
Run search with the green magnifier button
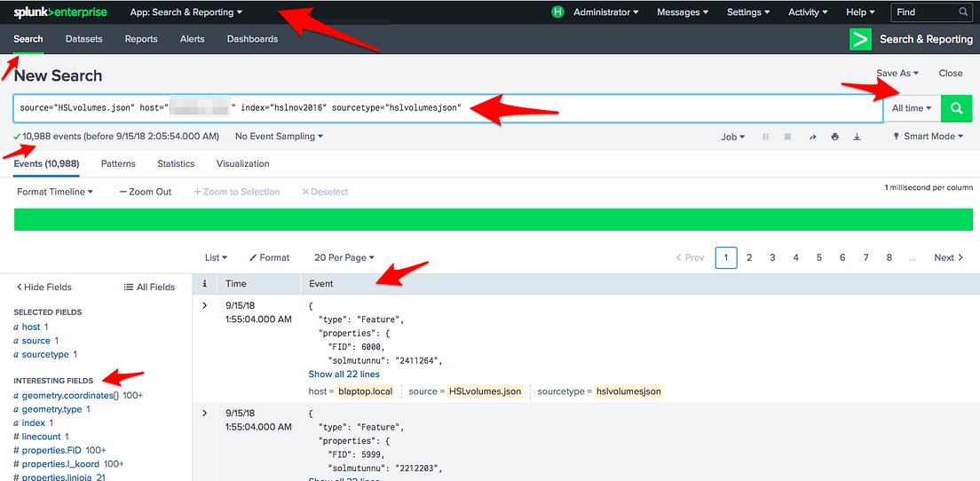tap(957, 108)
